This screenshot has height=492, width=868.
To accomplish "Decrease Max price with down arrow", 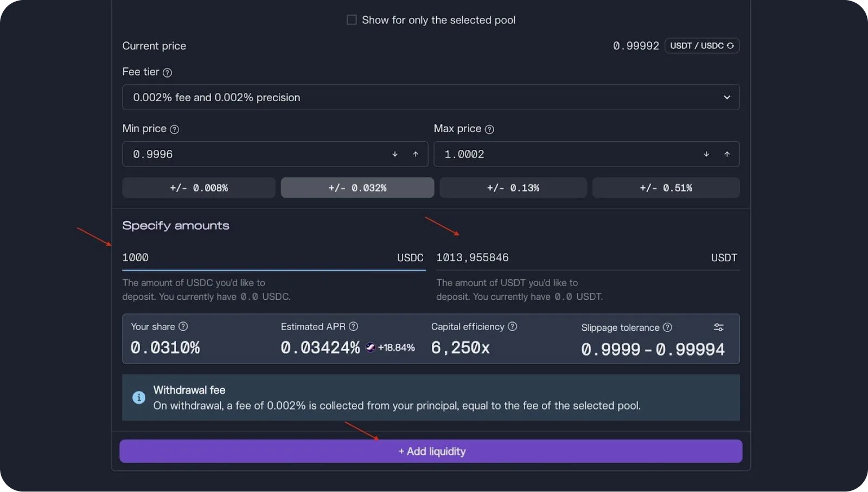I will [706, 154].
